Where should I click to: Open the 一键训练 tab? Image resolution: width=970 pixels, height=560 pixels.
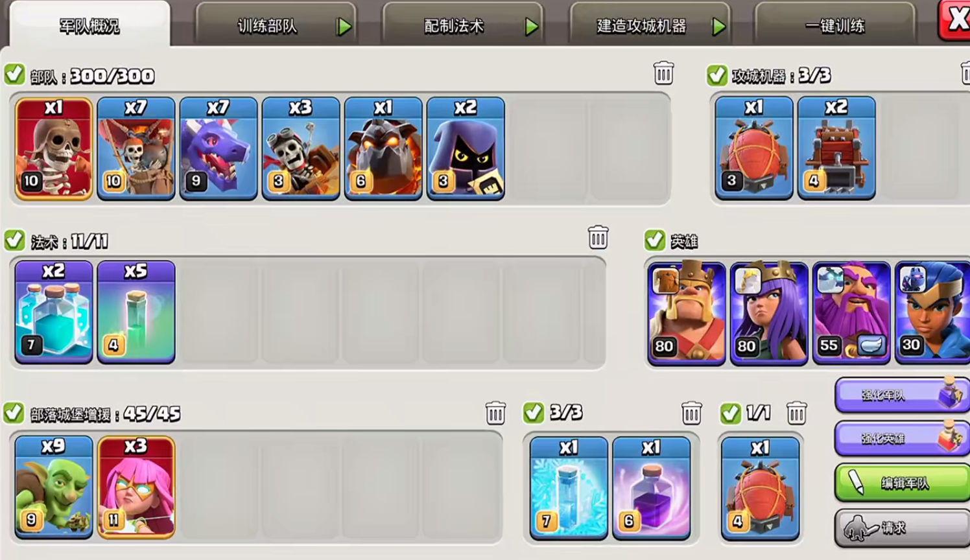tap(835, 26)
